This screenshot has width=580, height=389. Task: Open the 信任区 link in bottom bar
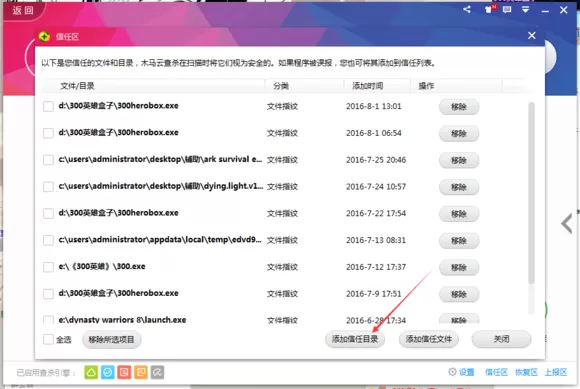click(x=496, y=372)
